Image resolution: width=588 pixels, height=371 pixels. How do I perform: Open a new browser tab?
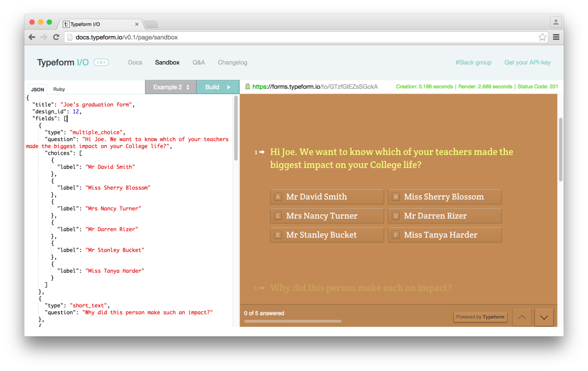pyautogui.click(x=151, y=24)
